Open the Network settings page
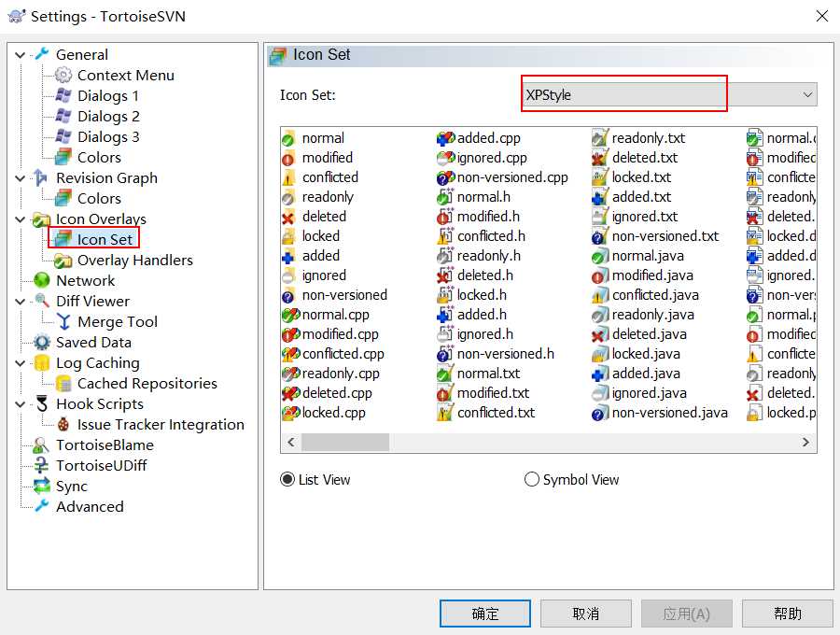 (x=85, y=280)
